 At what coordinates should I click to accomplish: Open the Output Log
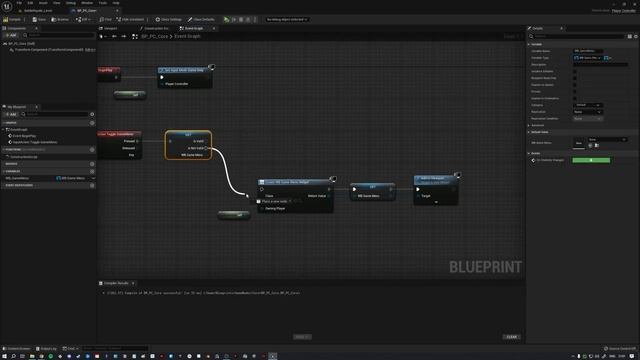(46, 349)
